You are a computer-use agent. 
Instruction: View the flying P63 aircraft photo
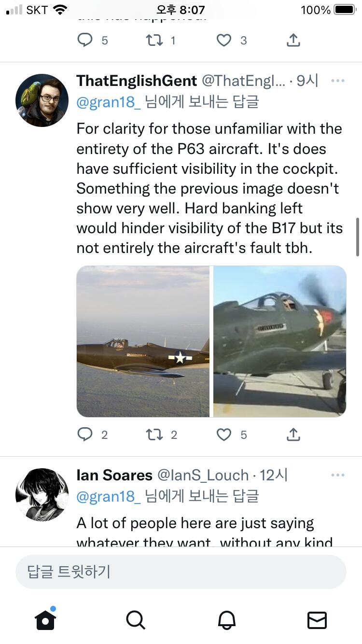click(143, 341)
